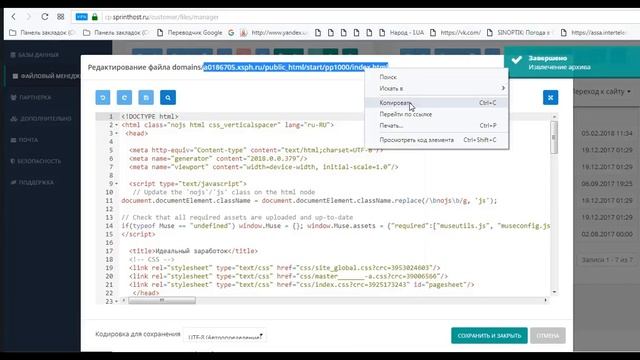Collapse the code fold at line 2
The height and width of the screenshot is (360, 640).
pyautogui.click(x=116, y=125)
